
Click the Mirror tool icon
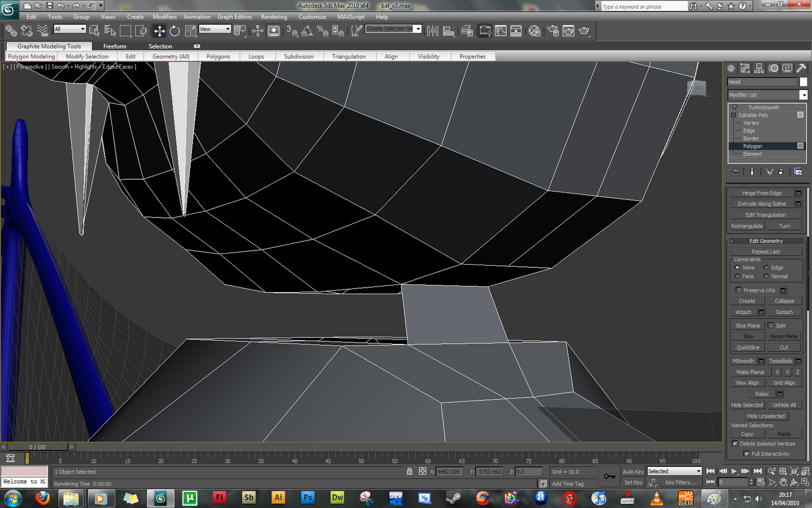click(432, 31)
